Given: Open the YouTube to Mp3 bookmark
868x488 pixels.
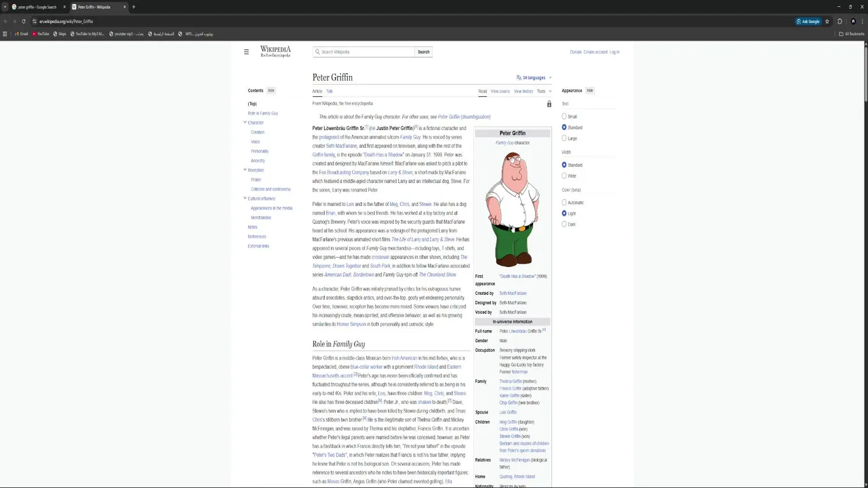Looking at the screenshot, I should tap(87, 33).
